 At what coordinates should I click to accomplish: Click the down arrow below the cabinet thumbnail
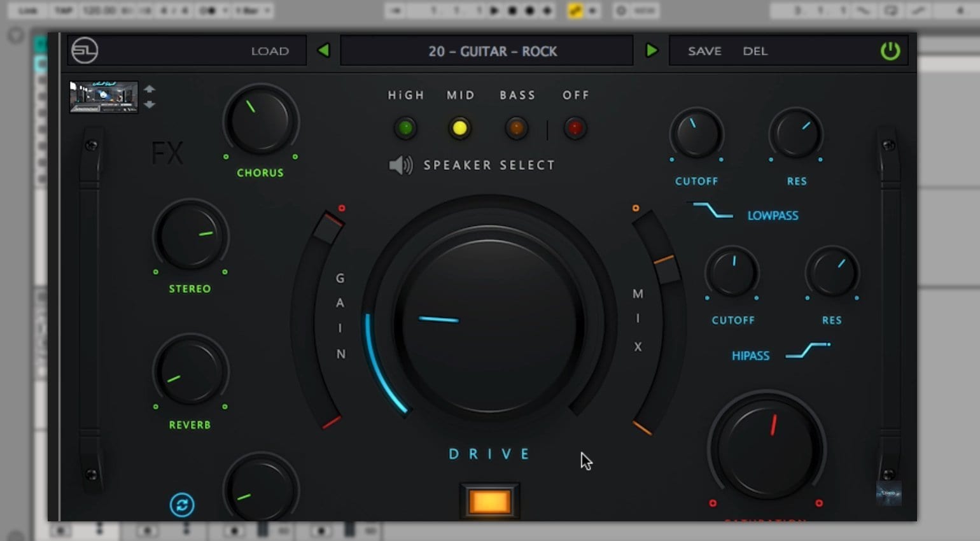coord(150,105)
